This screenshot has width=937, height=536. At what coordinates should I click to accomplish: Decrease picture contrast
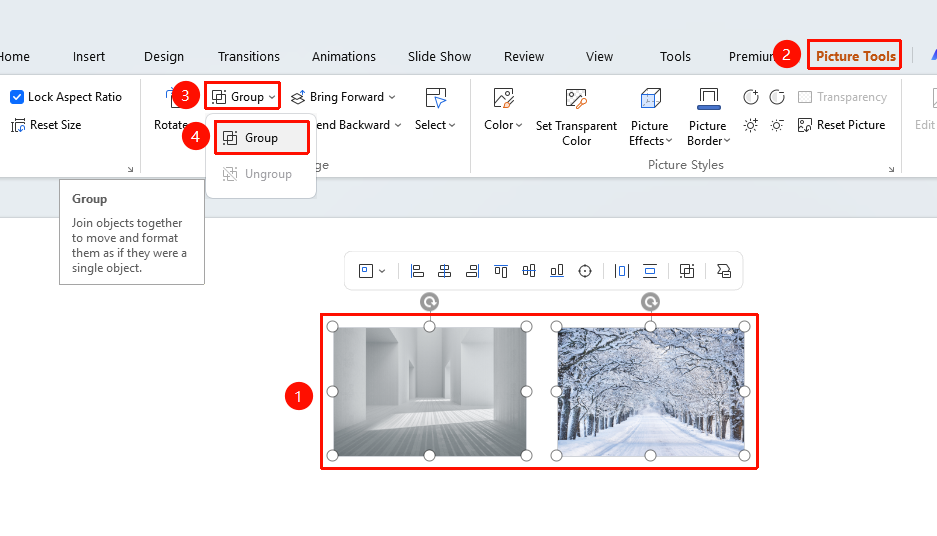tap(777, 97)
